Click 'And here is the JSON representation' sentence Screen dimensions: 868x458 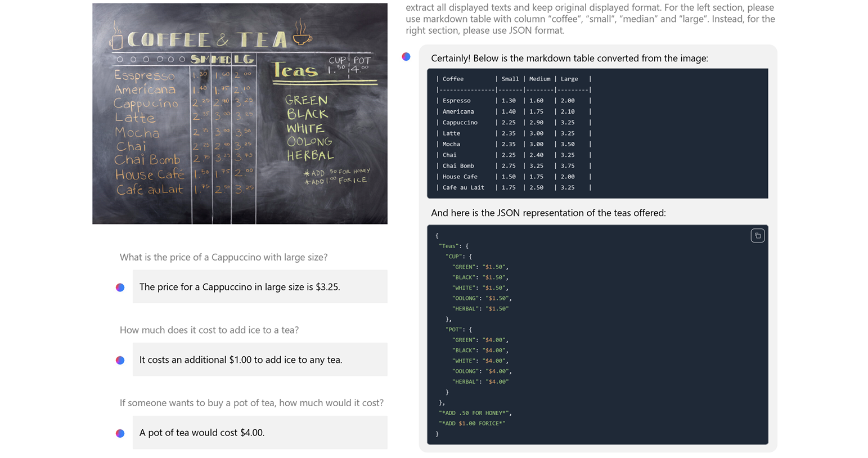point(548,213)
